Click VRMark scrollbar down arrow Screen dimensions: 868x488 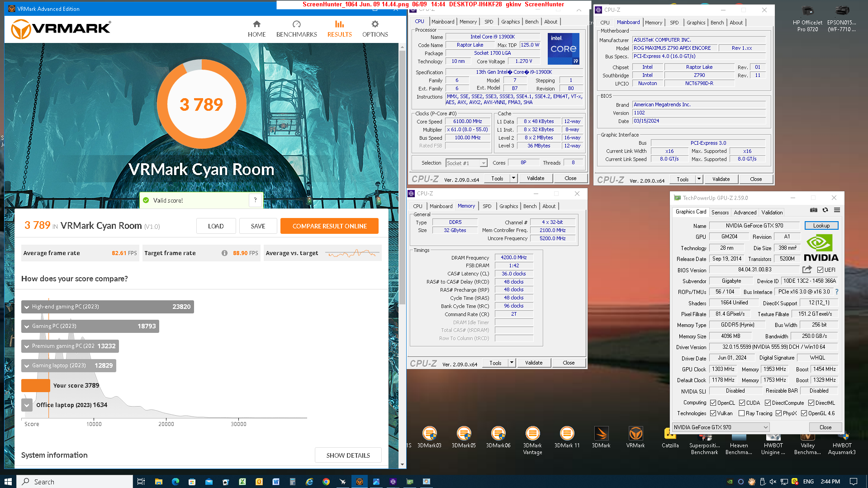(402, 464)
